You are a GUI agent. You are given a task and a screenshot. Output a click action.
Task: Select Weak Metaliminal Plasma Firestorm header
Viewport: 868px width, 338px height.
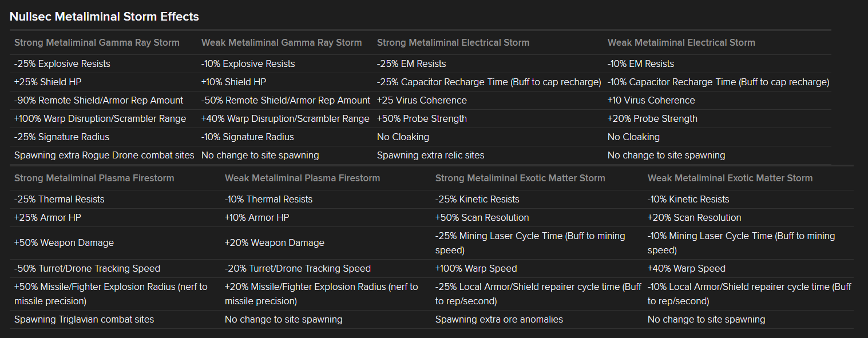(303, 178)
